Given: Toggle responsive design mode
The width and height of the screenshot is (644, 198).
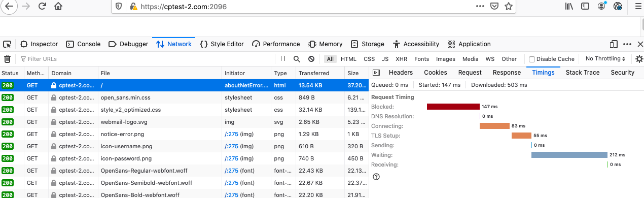Looking at the screenshot, I should [x=614, y=44].
